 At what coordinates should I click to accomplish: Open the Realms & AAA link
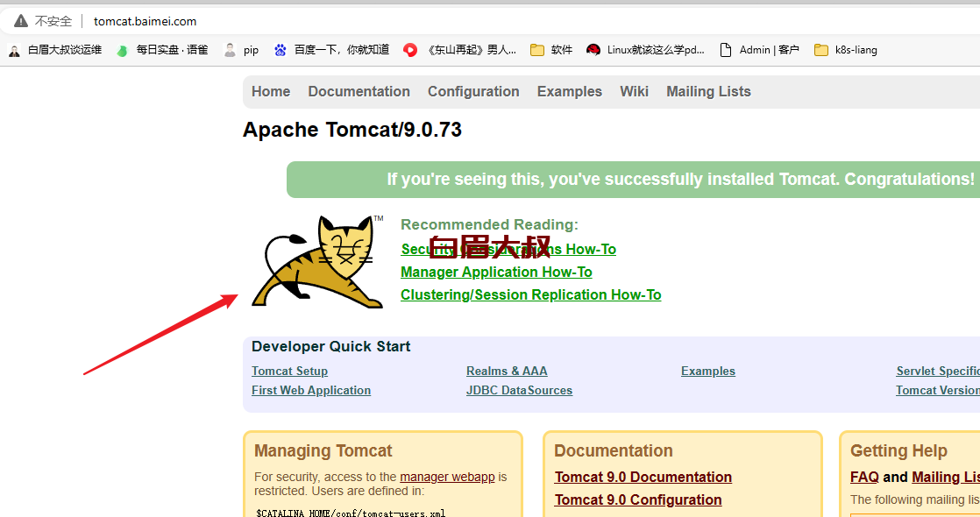pyautogui.click(x=507, y=371)
